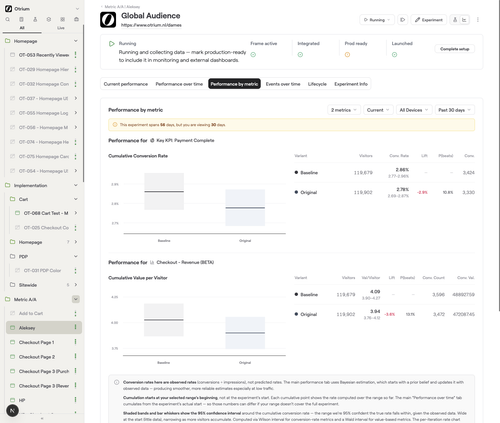Open the Lifecycle tab

(317, 84)
